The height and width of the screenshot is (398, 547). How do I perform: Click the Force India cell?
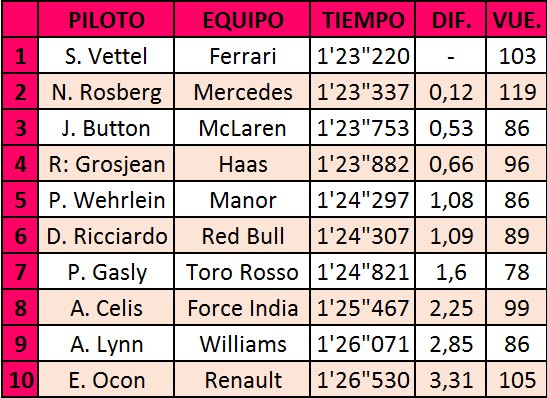(x=242, y=307)
